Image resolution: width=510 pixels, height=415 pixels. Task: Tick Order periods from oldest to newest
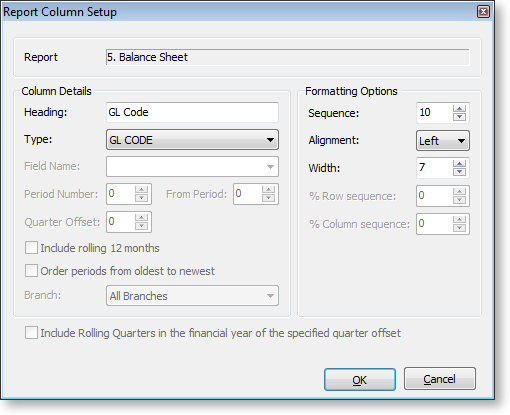pos(31,271)
